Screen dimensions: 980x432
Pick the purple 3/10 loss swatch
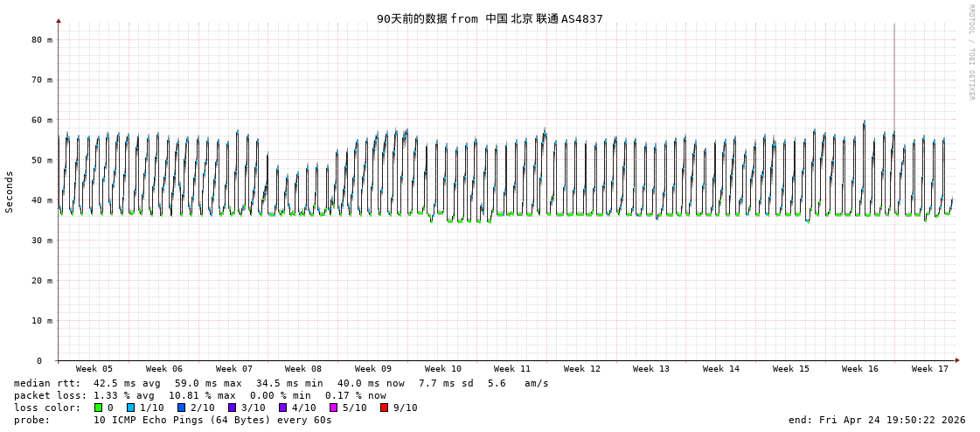click(233, 408)
